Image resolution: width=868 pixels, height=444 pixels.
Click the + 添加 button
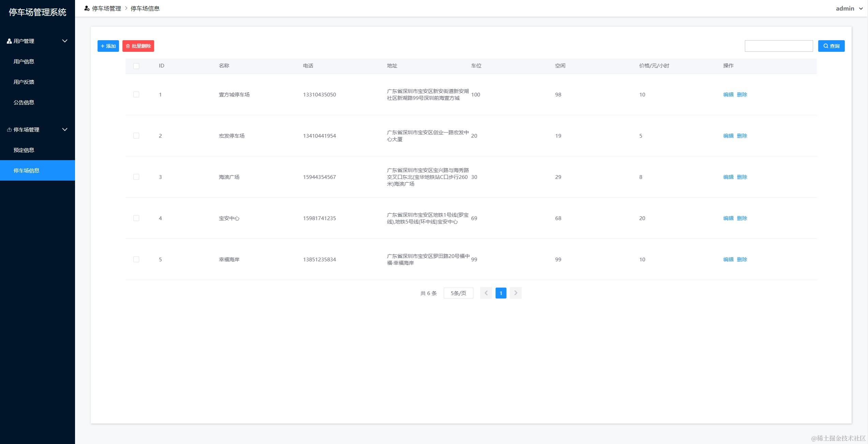click(108, 46)
